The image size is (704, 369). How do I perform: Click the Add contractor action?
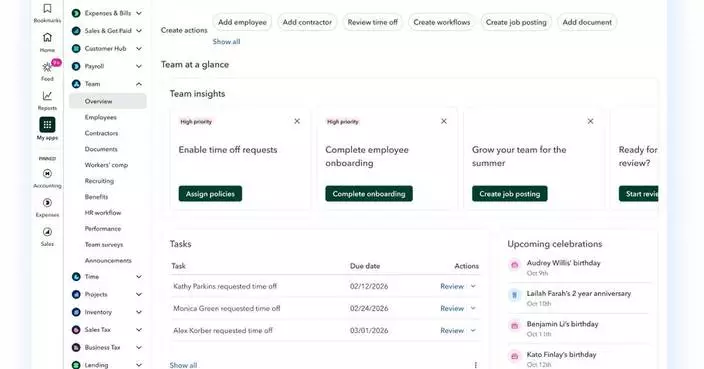[x=307, y=22]
